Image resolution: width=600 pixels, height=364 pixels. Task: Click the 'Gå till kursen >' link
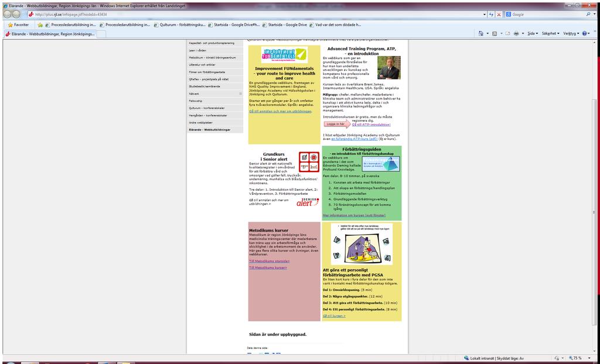(334, 316)
